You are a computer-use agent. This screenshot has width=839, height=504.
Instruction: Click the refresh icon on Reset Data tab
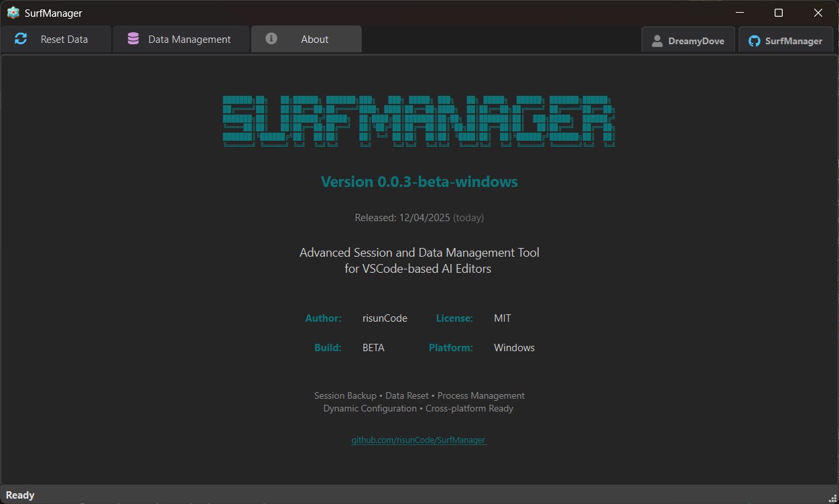pyautogui.click(x=21, y=39)
